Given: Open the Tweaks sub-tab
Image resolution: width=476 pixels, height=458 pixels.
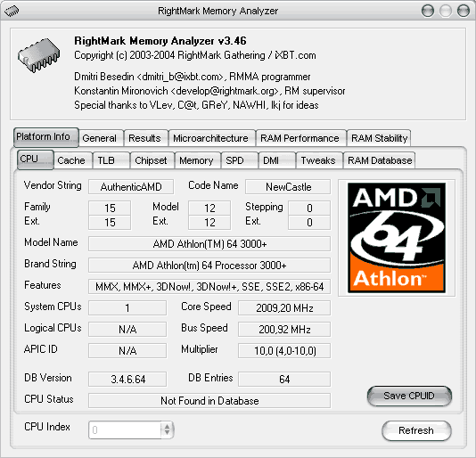Looking at the screenshot, I should click(x=318, y=160).
